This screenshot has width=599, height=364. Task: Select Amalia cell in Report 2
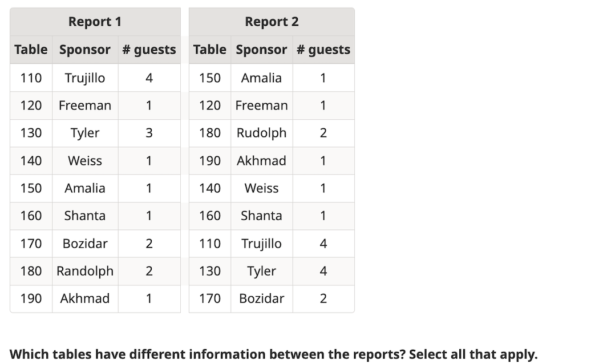click(x=261, y=78)
